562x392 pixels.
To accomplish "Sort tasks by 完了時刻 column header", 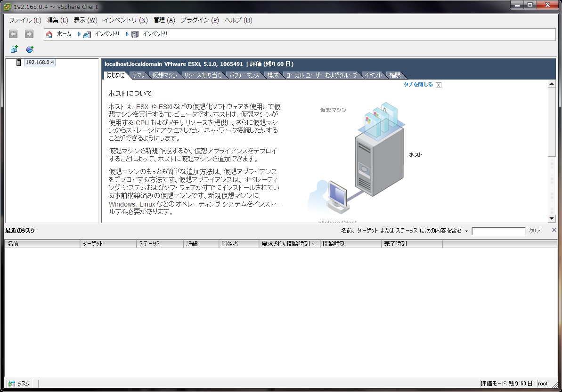I will pos(412,244).
